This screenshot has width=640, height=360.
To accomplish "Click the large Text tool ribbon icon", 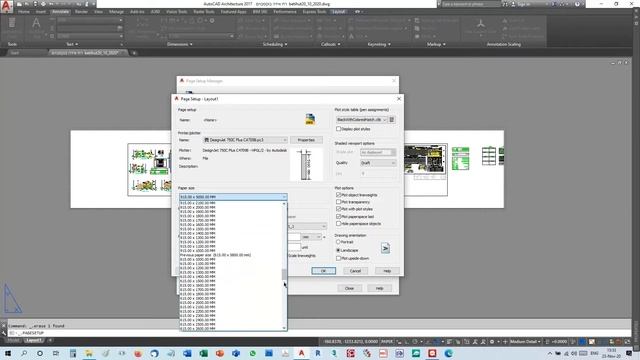I will pos(36,24).
